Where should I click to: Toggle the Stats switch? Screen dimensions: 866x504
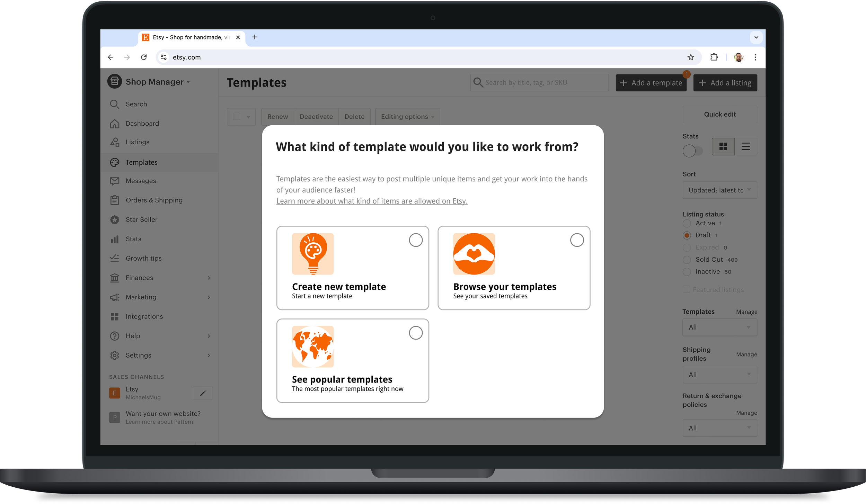[692, 151]
